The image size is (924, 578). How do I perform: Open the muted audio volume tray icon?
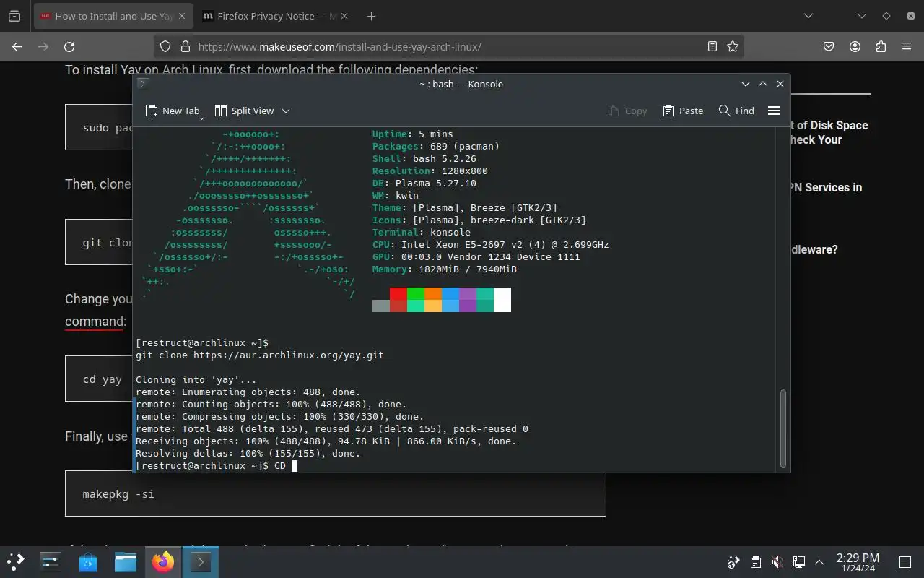(x=777, y=562)
